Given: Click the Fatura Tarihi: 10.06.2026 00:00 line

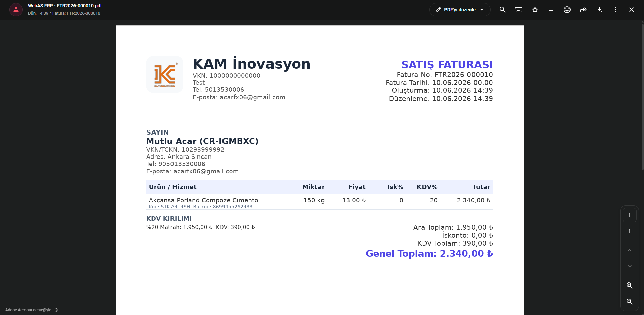Looking at the screenshot, I should (439, 83).
